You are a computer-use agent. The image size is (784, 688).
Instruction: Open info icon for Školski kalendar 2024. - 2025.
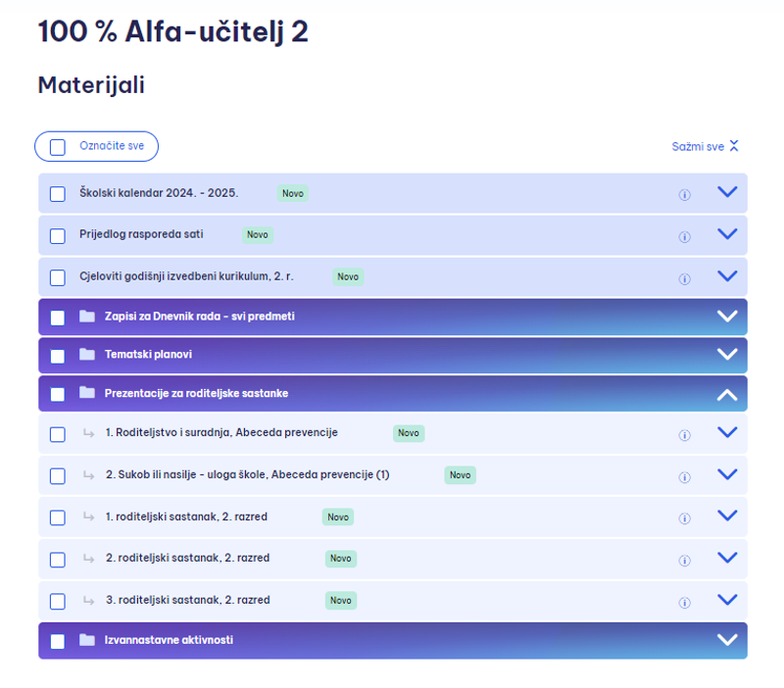[x=684, y=194]
